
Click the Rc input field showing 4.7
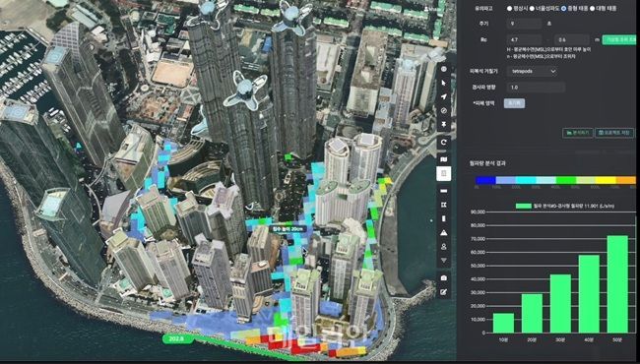click(x=524, y=40)
